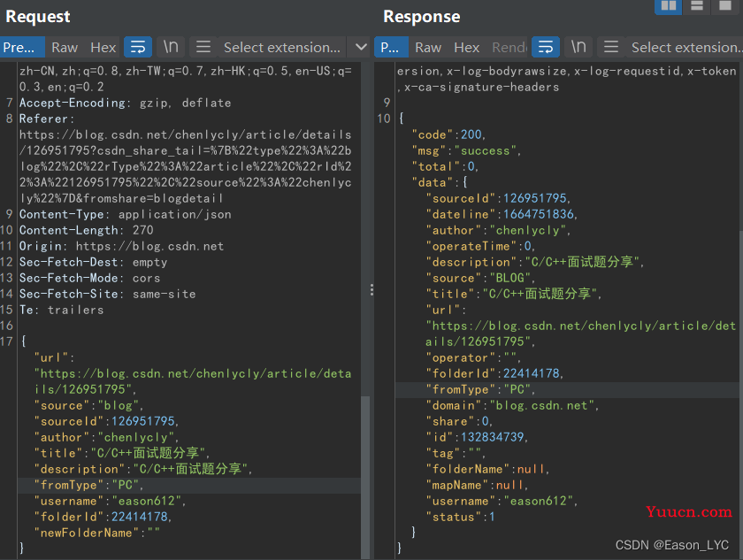Click the response "msg":"success" line
The height and width of the screenshot is (560, 743).
point(466,150)
